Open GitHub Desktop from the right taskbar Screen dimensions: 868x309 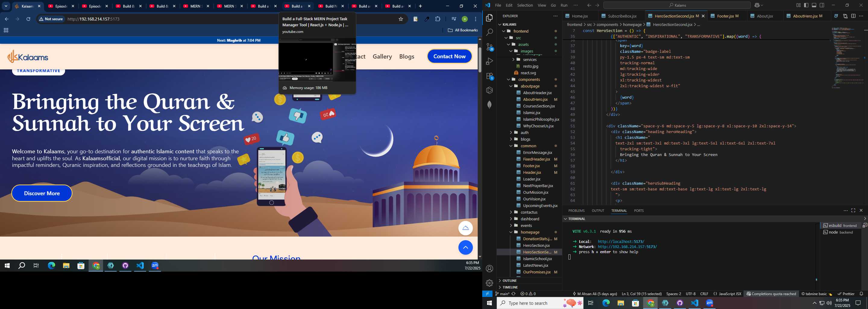click(680, 303)
